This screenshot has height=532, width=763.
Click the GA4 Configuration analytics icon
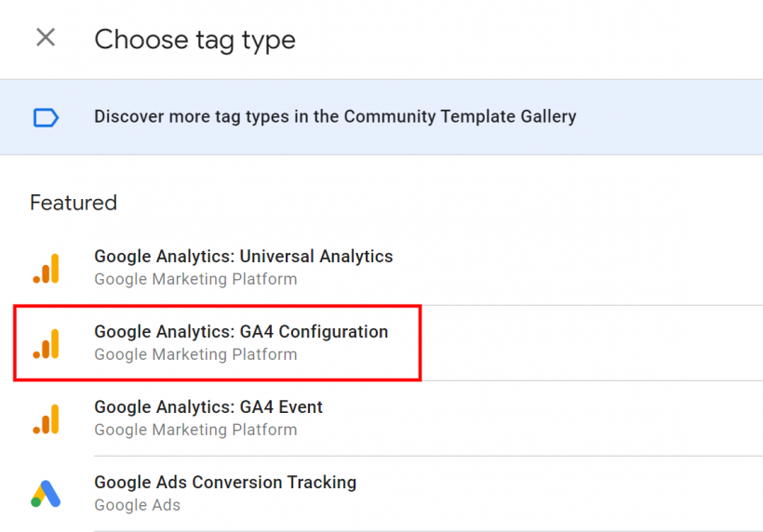[x=46, y=343]
